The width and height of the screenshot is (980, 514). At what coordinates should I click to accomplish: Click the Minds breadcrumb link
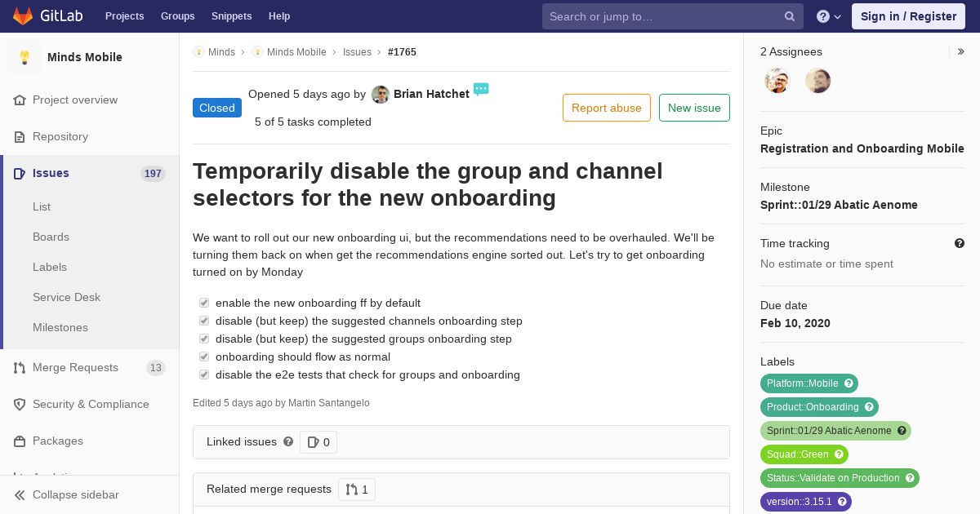pos(221,51)
